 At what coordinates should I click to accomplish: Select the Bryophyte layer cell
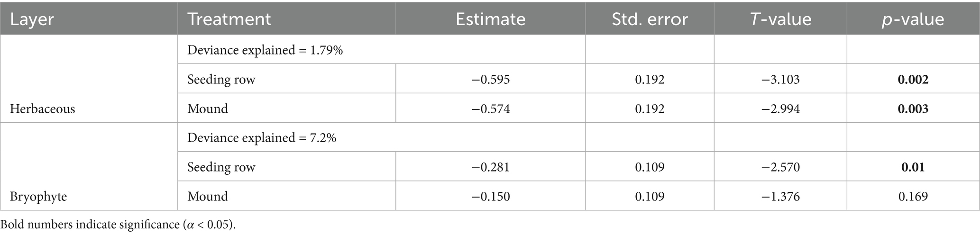coord(38,196)
